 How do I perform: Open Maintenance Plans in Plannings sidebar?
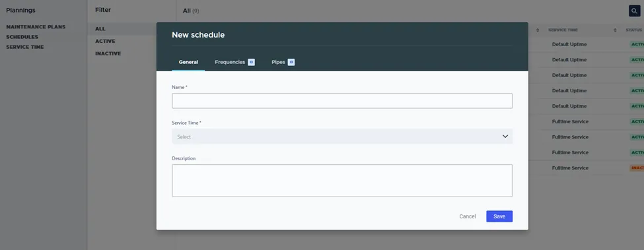tap(36, 27)
